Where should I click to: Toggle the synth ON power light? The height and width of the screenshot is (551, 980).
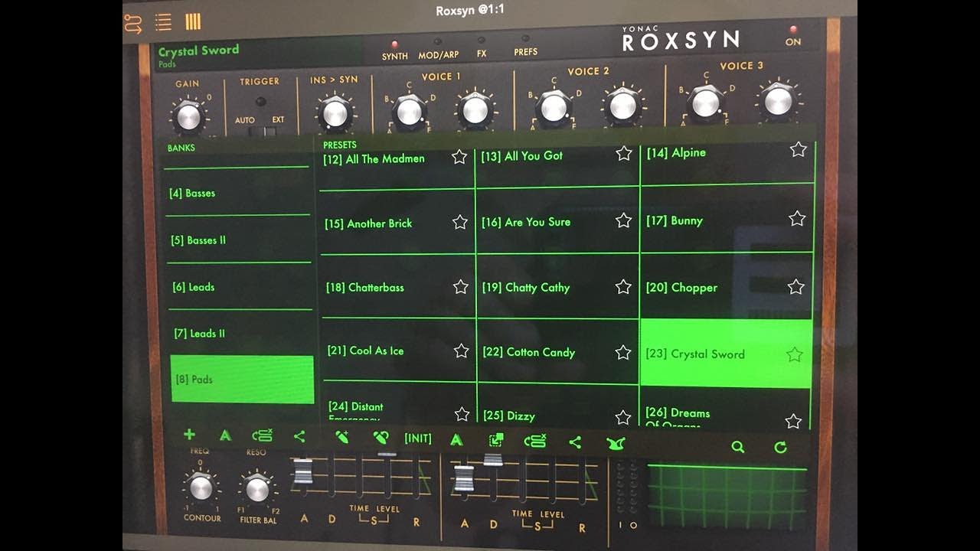[x=792, y=31]
